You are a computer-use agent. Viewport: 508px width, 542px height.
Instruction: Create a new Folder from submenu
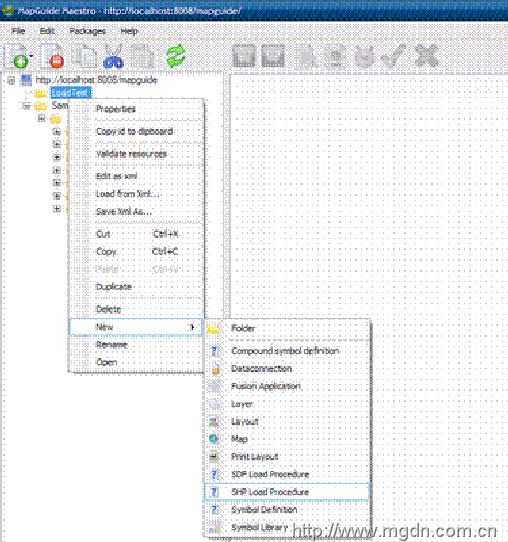pyautogui.click(x=288, y=328)
